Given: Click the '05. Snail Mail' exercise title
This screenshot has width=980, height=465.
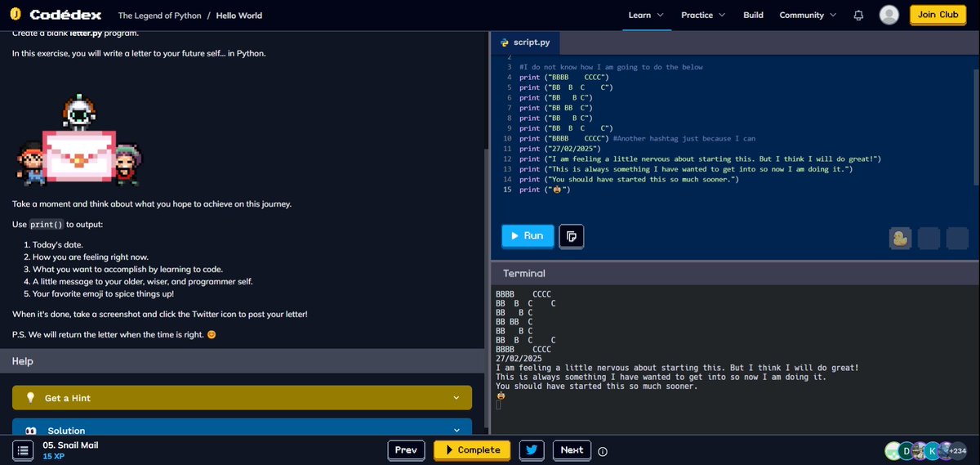Looking at the screenshot, I should pyautogui.click(x=70, y=445).
